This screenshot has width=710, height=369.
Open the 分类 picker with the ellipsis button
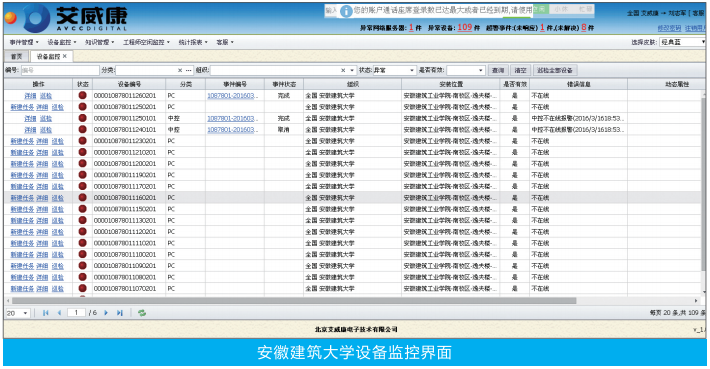[188, 71]
